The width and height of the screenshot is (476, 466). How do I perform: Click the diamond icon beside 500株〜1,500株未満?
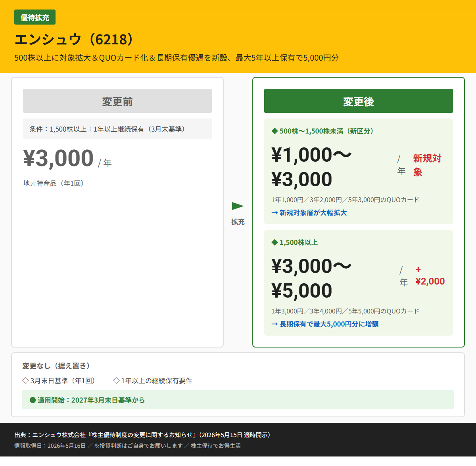(274, 131)
